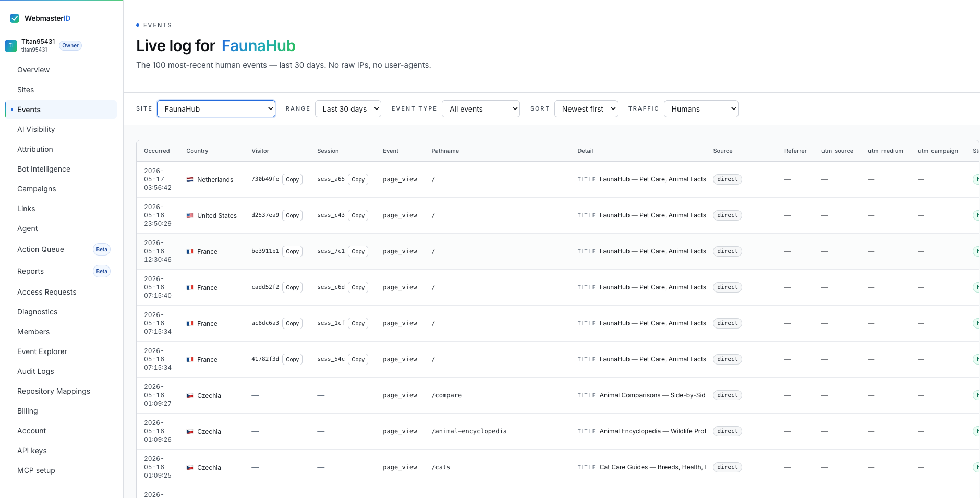Click the Occurred column header
This screenshot has width=980, height=498.
click(x=157, y=151)
